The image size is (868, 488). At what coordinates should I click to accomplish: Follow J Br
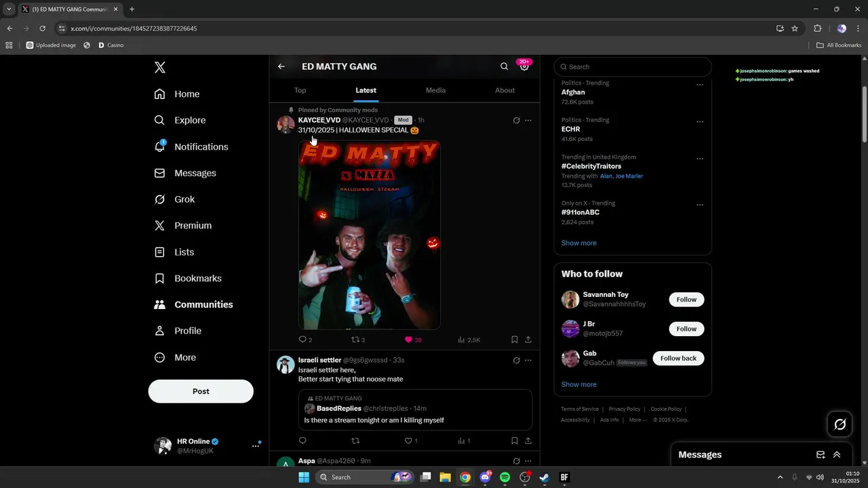click(686, 329)
